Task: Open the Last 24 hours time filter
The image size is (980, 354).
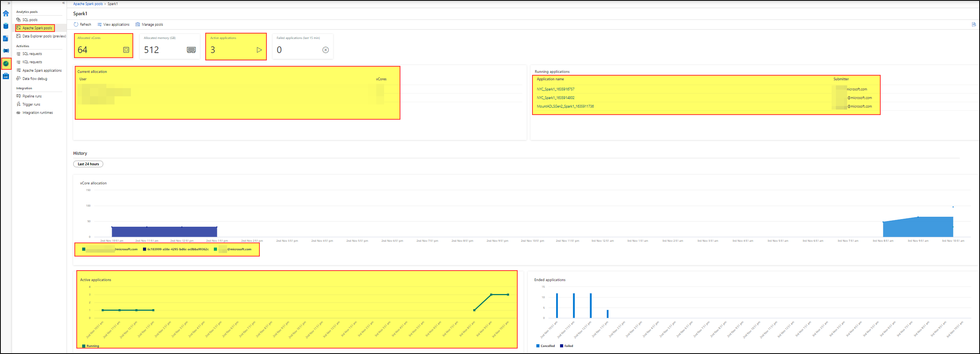Action: tap(88, 164)
